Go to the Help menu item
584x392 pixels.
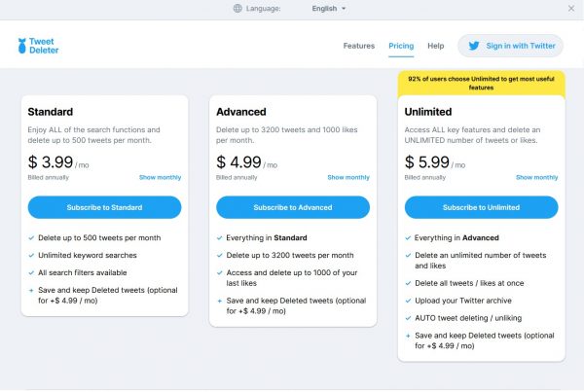[436, 46]
